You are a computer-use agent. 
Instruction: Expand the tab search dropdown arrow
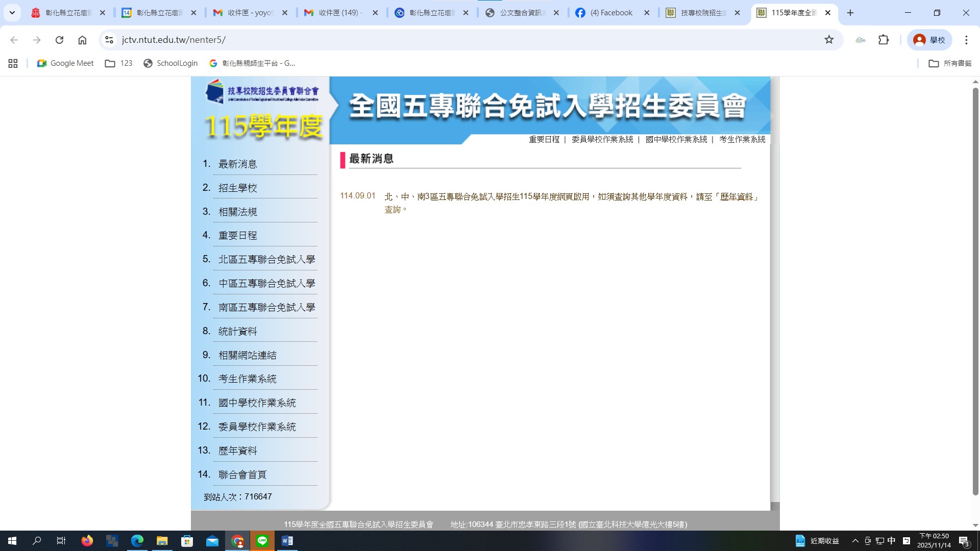coord(12,13)
